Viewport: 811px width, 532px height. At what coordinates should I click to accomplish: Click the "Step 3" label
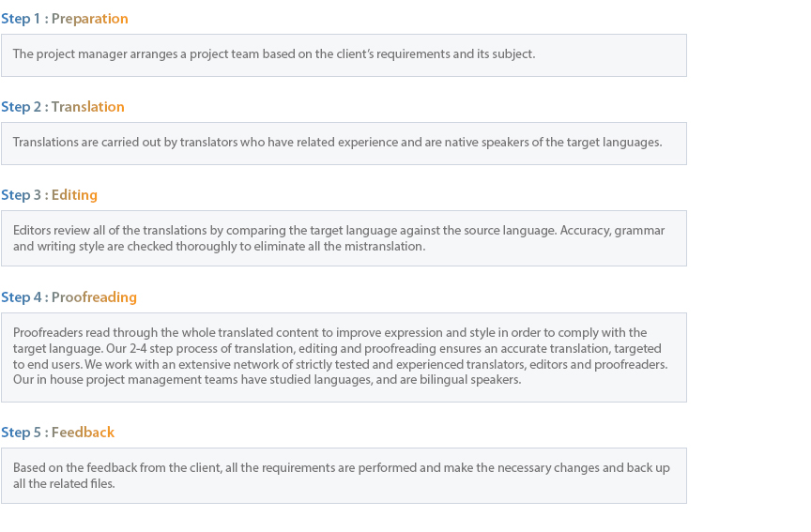click(x=21, y=195)
